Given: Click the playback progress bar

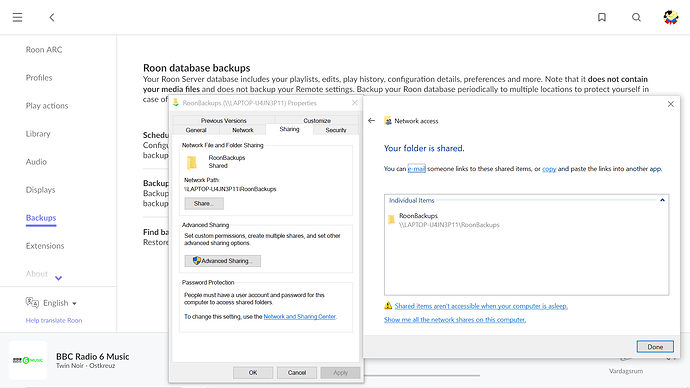Looking at the screenshot, I should pos(422,376).
